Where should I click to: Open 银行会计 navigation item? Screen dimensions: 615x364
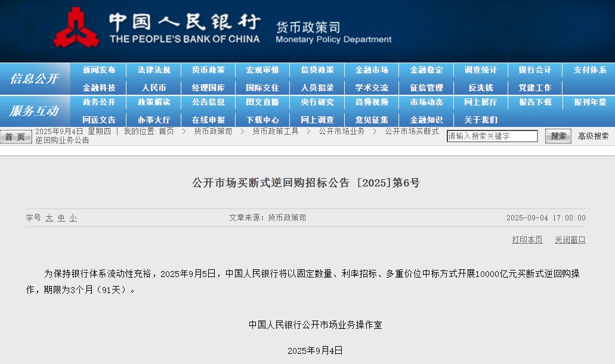pos(535,70)
